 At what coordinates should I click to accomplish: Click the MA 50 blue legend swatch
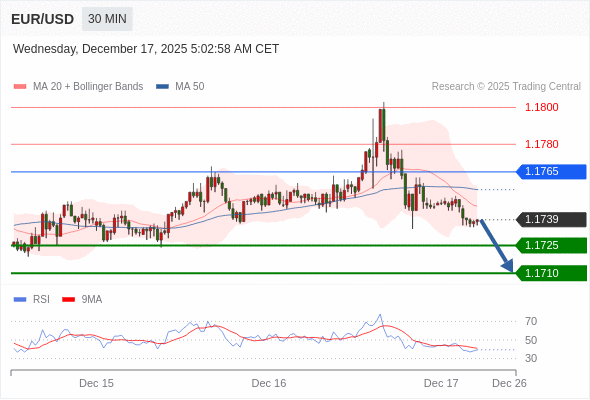coord(162,87)
